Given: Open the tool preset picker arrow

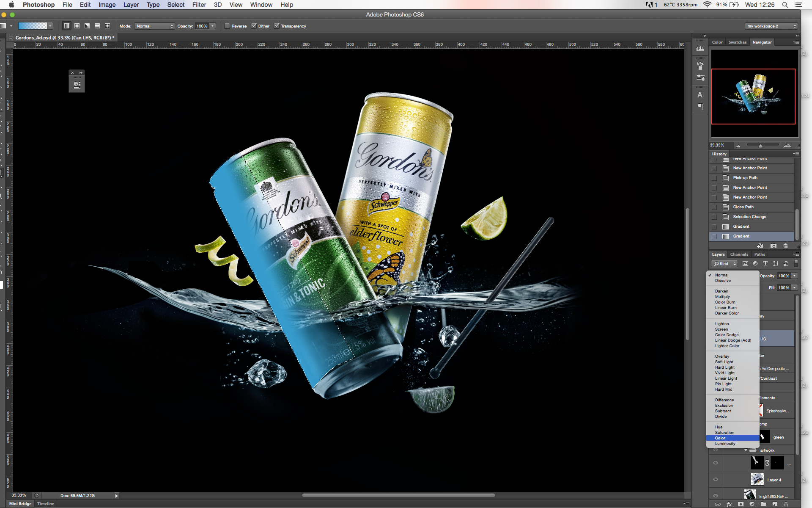Looking at the screenshot, I should click(x=11, y=26).
